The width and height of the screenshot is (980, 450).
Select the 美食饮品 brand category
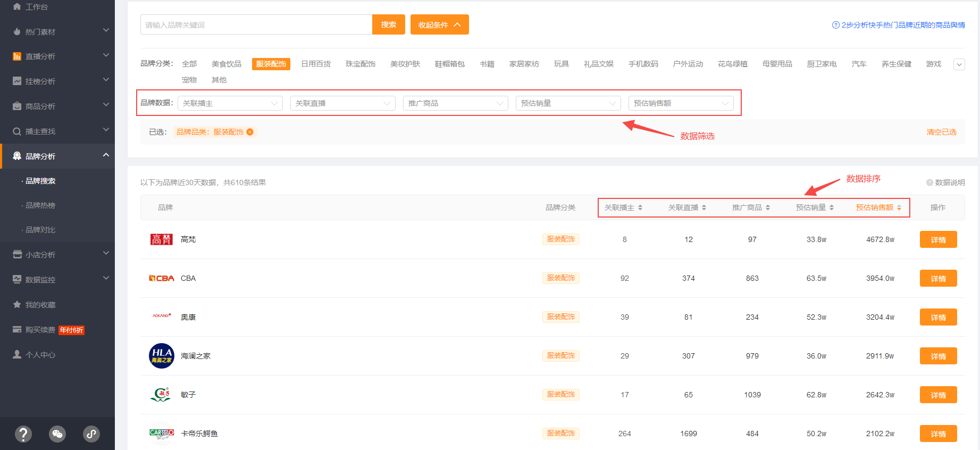[x=227, y=64]
